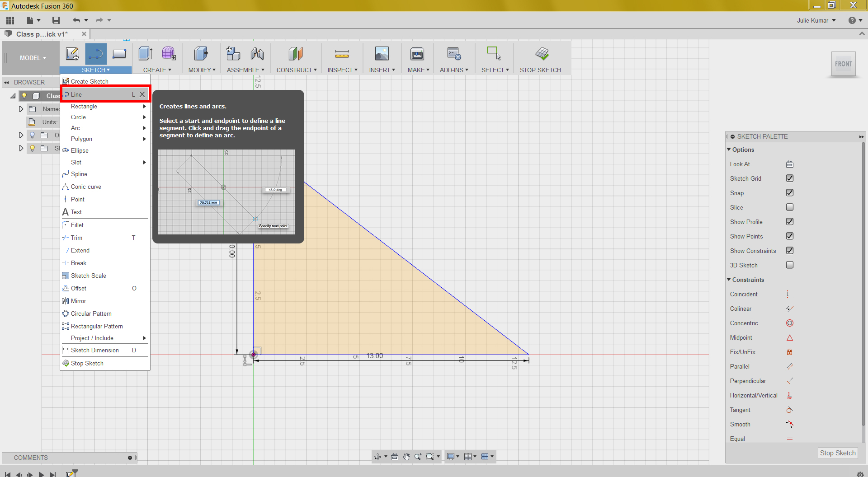Select the Fix/UnFix lock constraint icon
The width and height of the screenshot is (868, 477).
point(789,352)
